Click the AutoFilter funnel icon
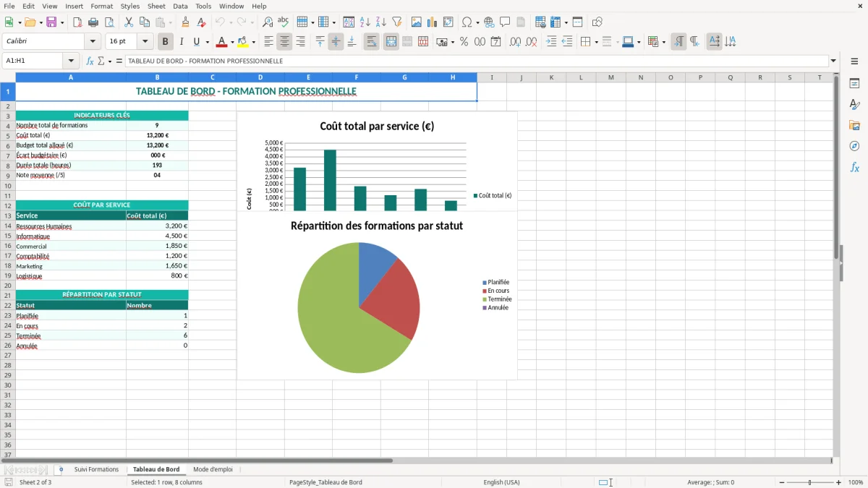The image size is (868, 488). pyautogui.click(x=396, y=22)
